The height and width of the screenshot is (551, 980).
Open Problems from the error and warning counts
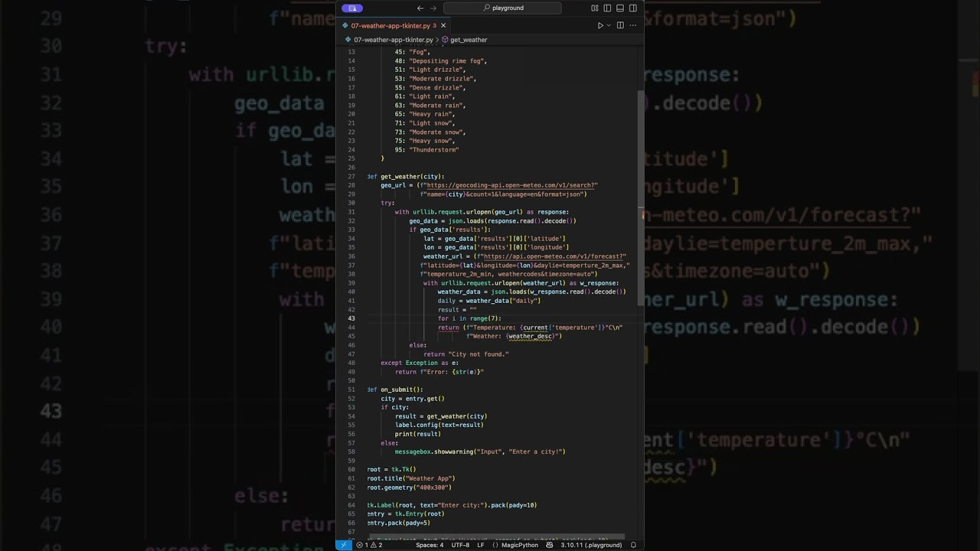(369, 545)
